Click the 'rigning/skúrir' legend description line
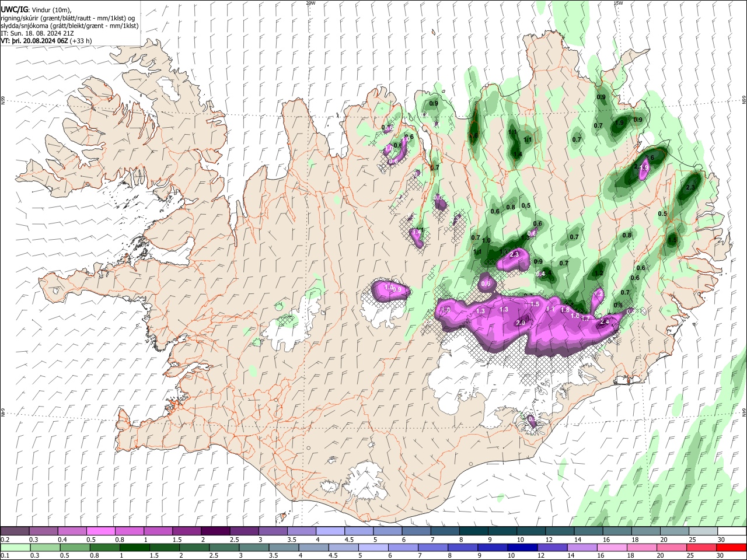 68,18
